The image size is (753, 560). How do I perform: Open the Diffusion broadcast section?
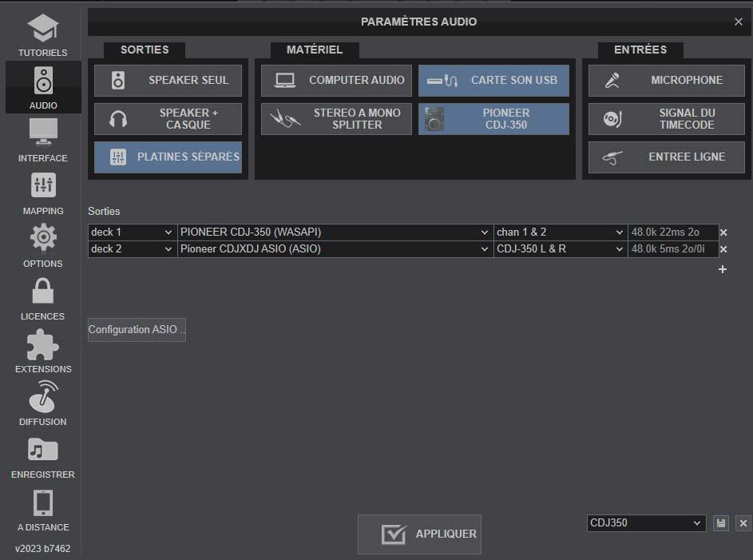(x=43, y=404)
